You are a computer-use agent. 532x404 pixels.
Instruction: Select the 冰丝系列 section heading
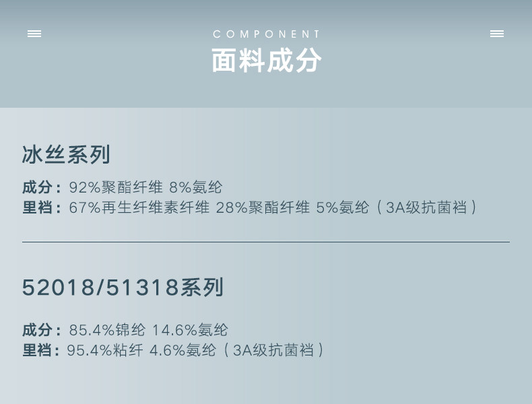click(66, 155)
